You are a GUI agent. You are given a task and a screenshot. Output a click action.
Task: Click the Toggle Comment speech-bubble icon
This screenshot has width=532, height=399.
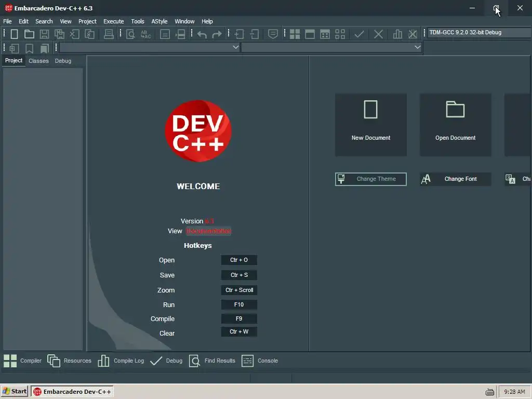(273, 34)
